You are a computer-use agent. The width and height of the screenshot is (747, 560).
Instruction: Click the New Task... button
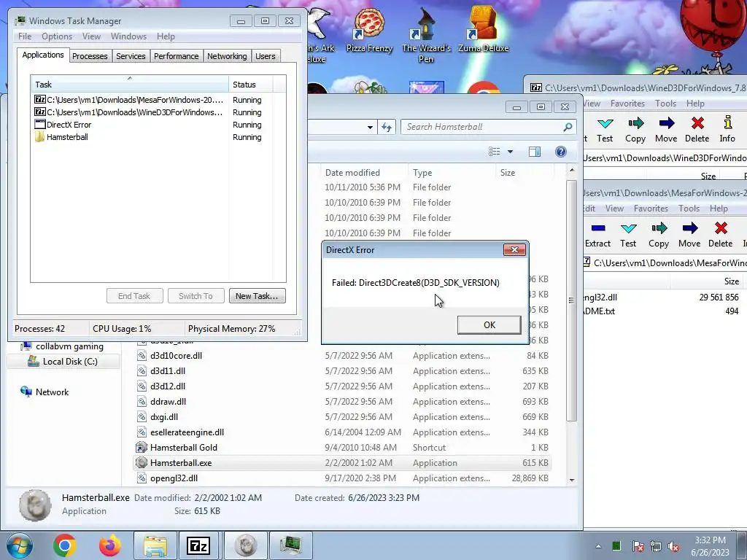(x=258, y=296)
